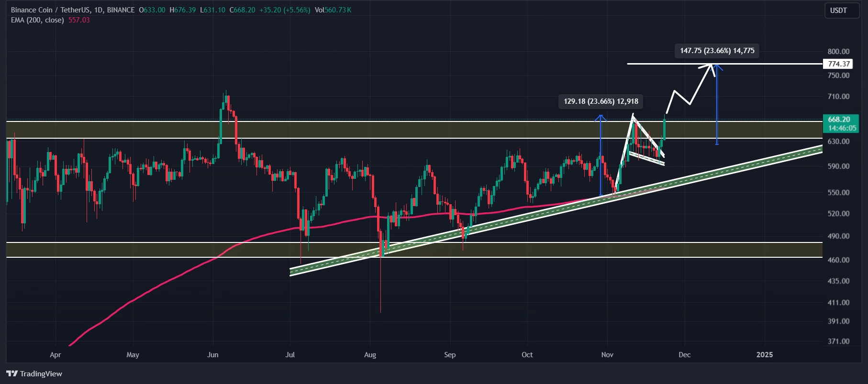This screenshot has width=868, height=384.
Task: Click the C668.20 close price readout
Action: [243, 10]
